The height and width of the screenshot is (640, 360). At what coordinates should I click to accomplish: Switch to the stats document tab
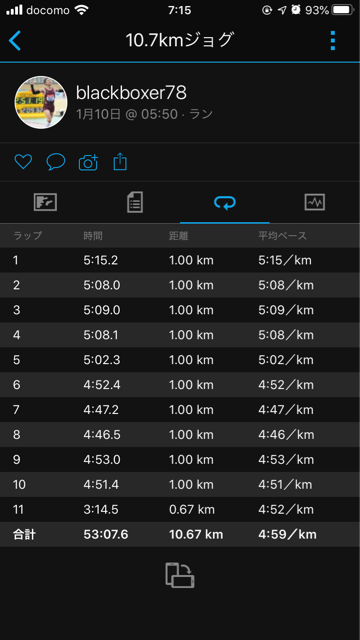135,202
